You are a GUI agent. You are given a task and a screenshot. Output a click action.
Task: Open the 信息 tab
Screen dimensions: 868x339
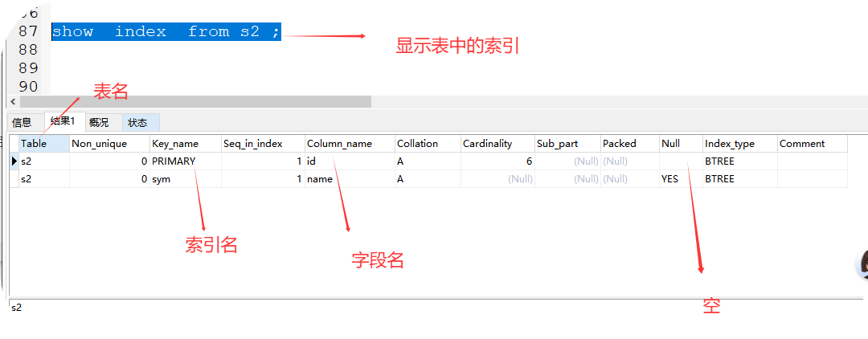tap(23, 122)
